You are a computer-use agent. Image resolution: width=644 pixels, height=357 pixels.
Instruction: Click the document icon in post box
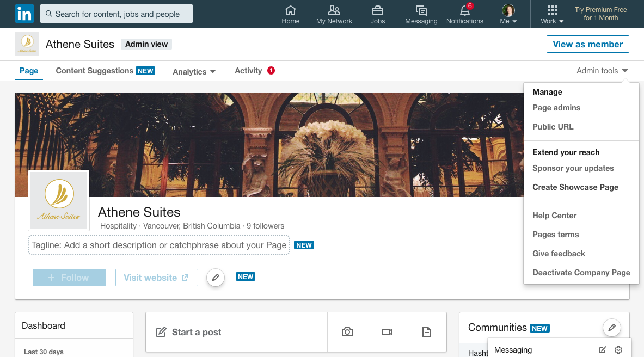pyautogui.click(x=427, y=332)
